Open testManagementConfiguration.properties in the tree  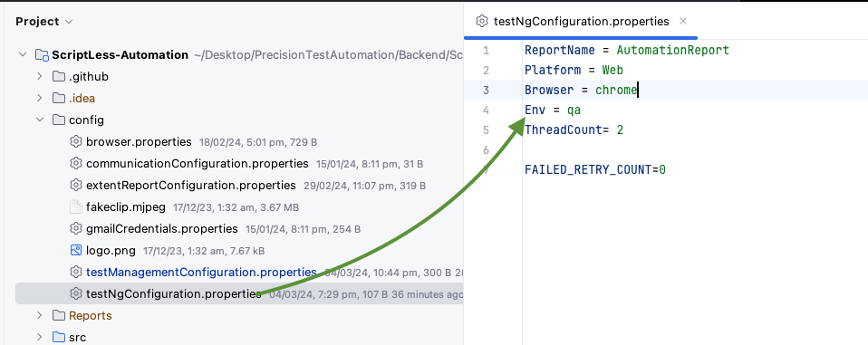201,272
